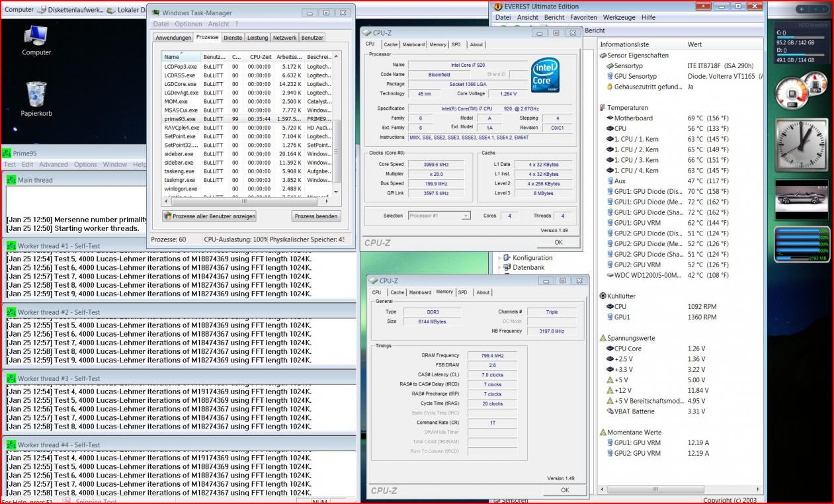
Task: Click the Main thread window icon in Prime95
Action: (11, 179)
